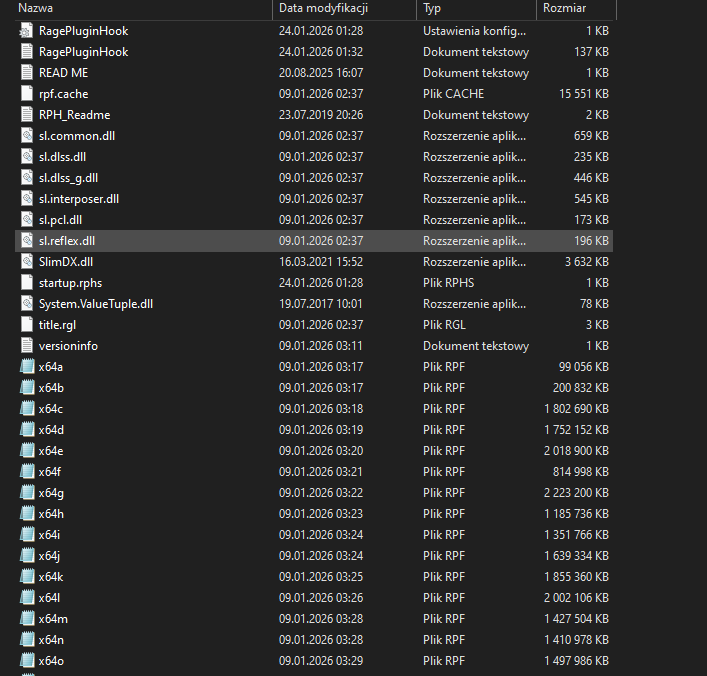The height and width of the screenshot is (676, 707).
Task: Click the x64d RPF archive icon
Action: point(27,430)
